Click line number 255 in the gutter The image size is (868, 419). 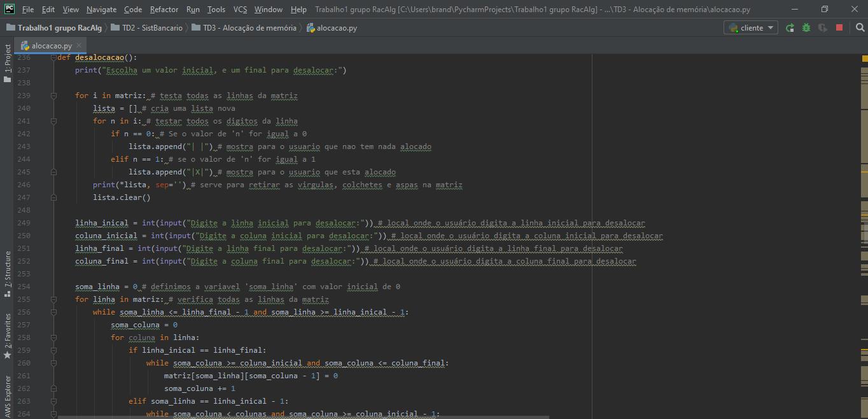click(24, 299)
